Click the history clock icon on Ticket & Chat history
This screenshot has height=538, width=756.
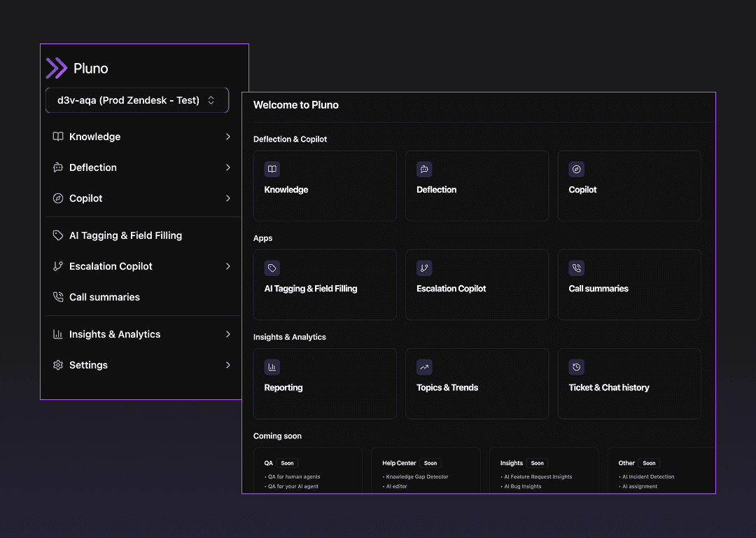pos(576,366)
